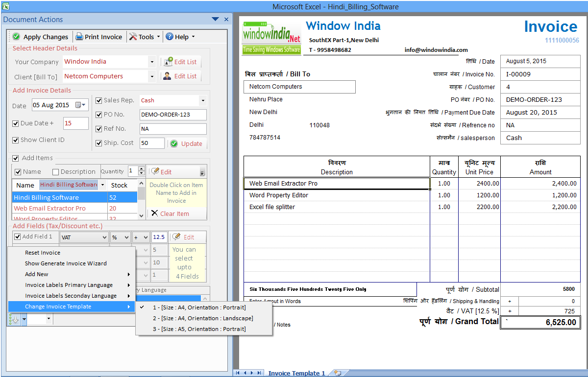Toggle the Sales Rep. checkbox
The width and height of the screenshot is (588, 377).
tap(99, 100)
